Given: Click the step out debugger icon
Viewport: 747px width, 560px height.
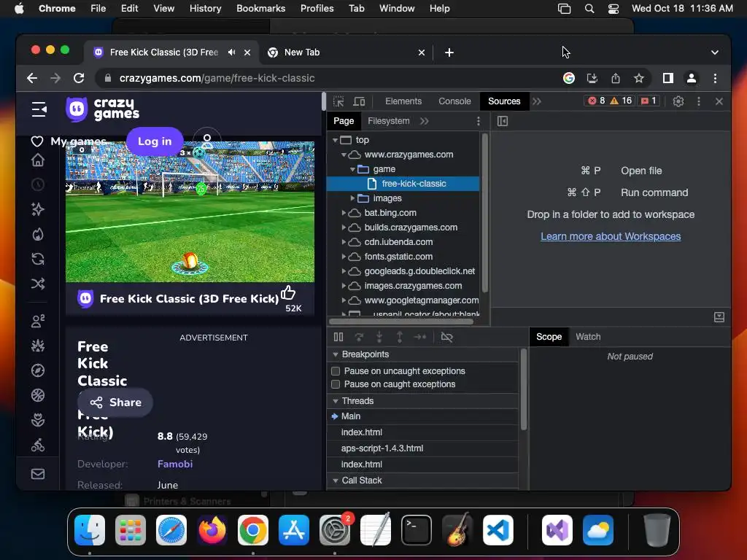Looking at the screenshot, I should point(399,337).
